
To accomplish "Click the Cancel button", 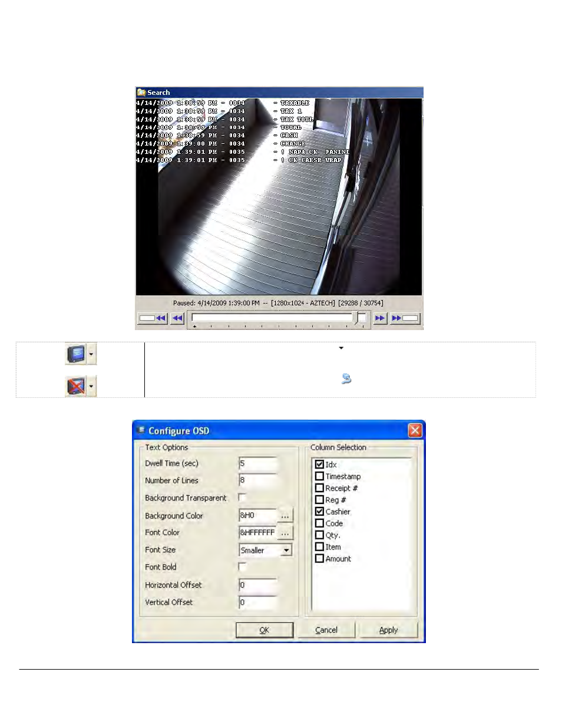I will coord(326,630).
